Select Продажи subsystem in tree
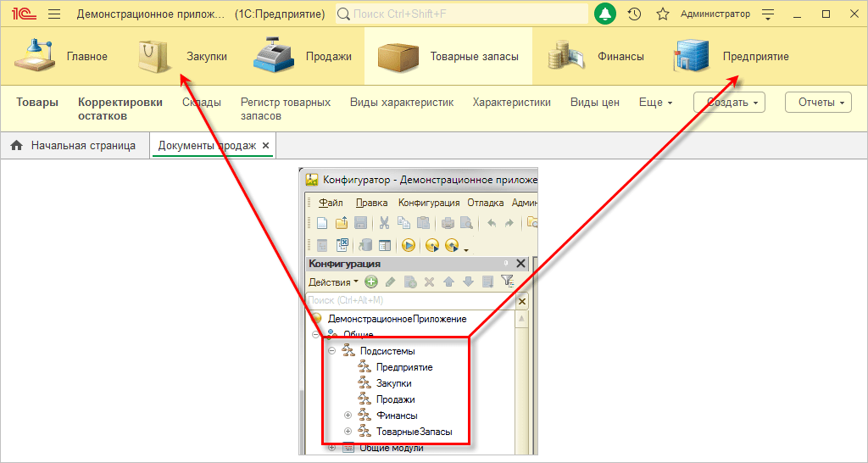 [x=395, y=399]
